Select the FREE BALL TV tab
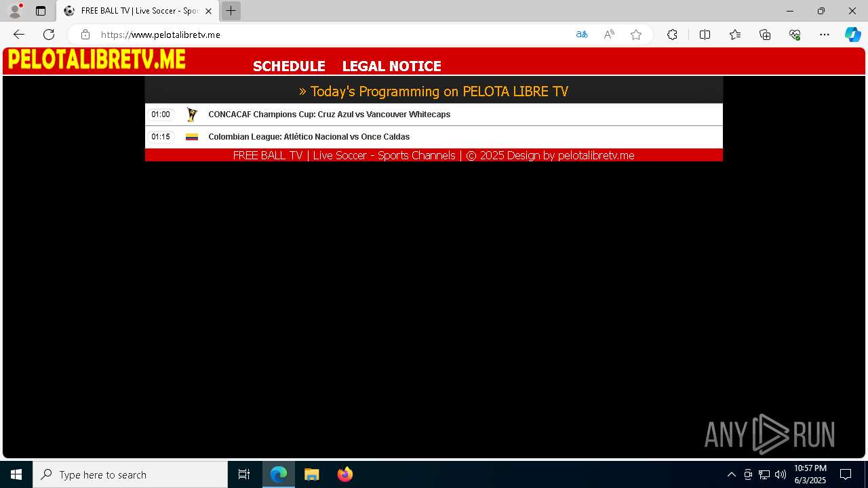This screenshot has width=868, height=488. click(138, 11)
